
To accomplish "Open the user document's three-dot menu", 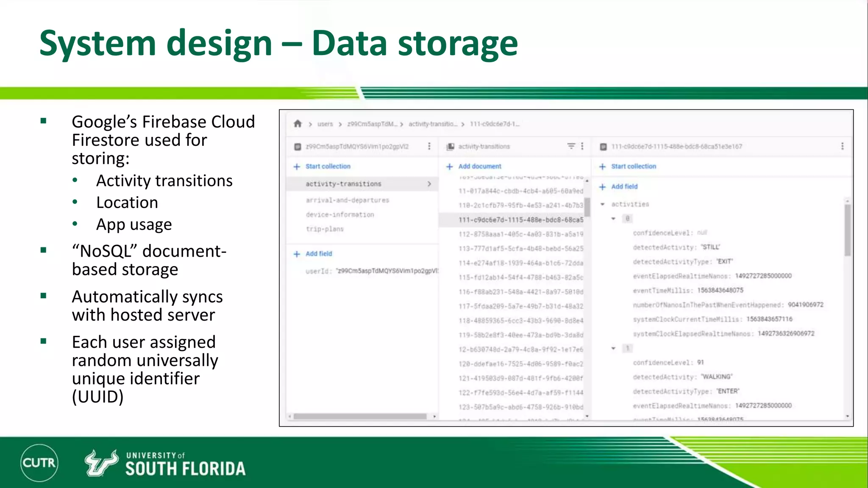I will [x=429, y=146].
